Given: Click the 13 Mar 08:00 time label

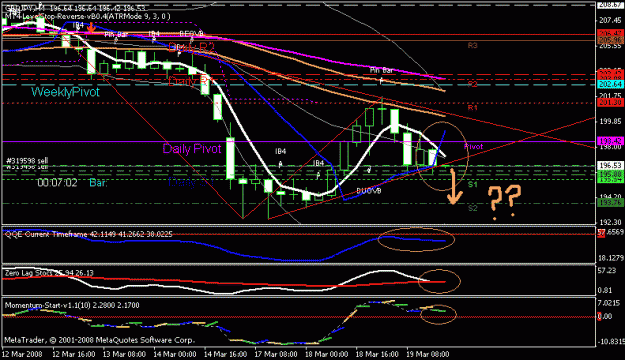Looking at the screenshot, I should [124, 354].
